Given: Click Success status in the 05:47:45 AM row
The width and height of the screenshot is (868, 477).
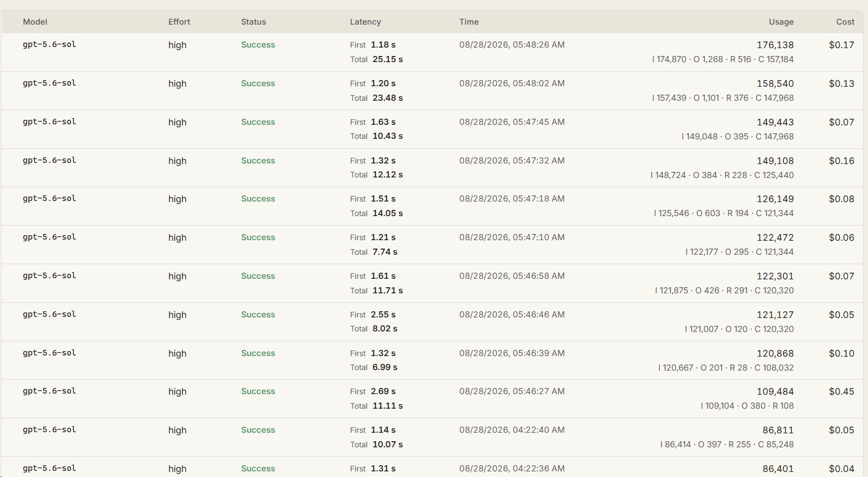Looking at the screenshot, I should click(258, 122).
